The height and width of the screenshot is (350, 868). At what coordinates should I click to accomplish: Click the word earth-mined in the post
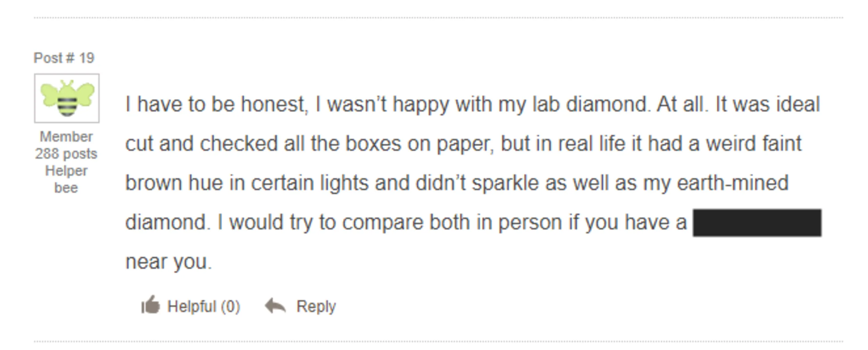(733, 183)
